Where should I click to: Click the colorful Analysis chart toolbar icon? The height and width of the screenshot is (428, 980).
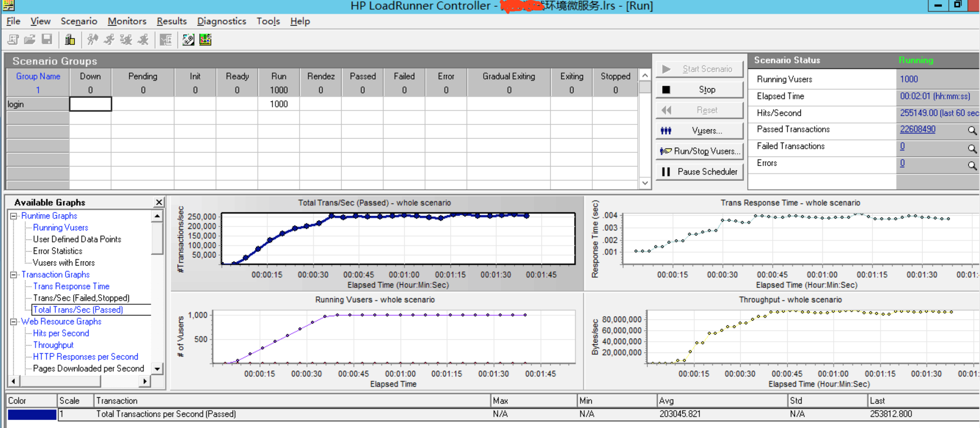205,40
